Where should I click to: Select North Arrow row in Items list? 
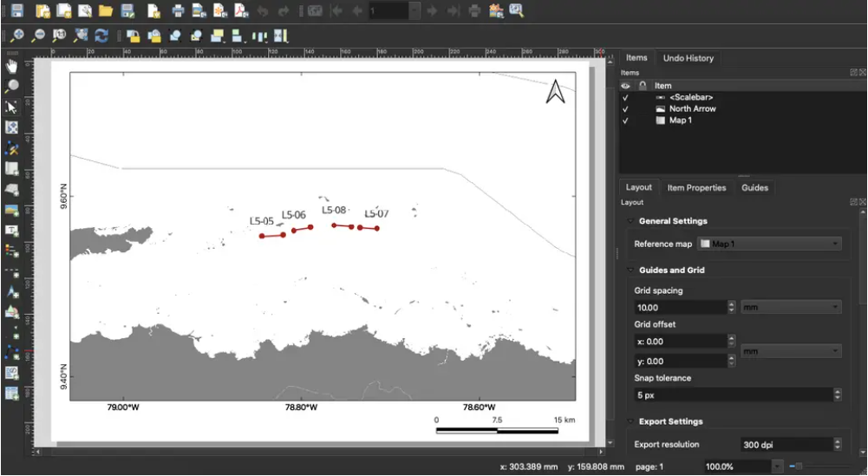(743, 109)
